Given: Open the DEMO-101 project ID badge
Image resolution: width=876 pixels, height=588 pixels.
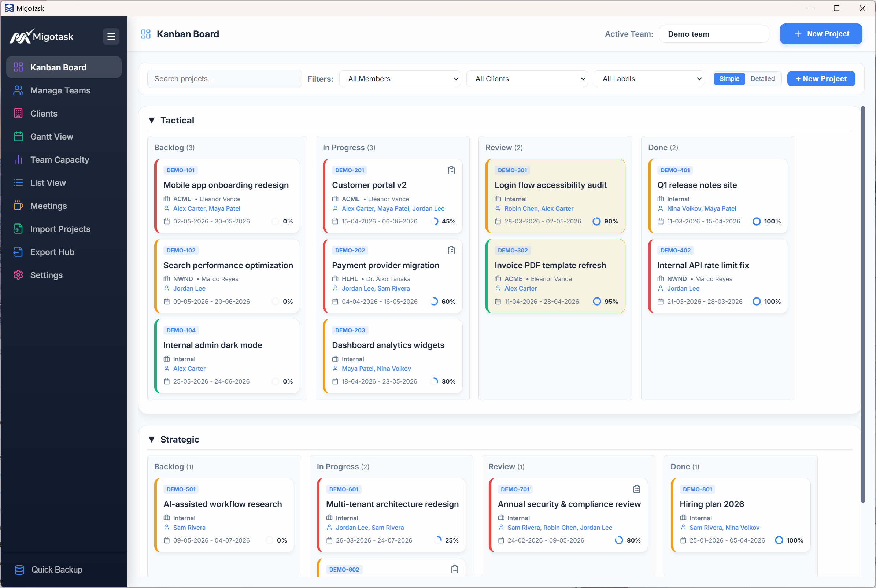Looking at the screenshot, I should pyautogui.click(x=180, y=170).
